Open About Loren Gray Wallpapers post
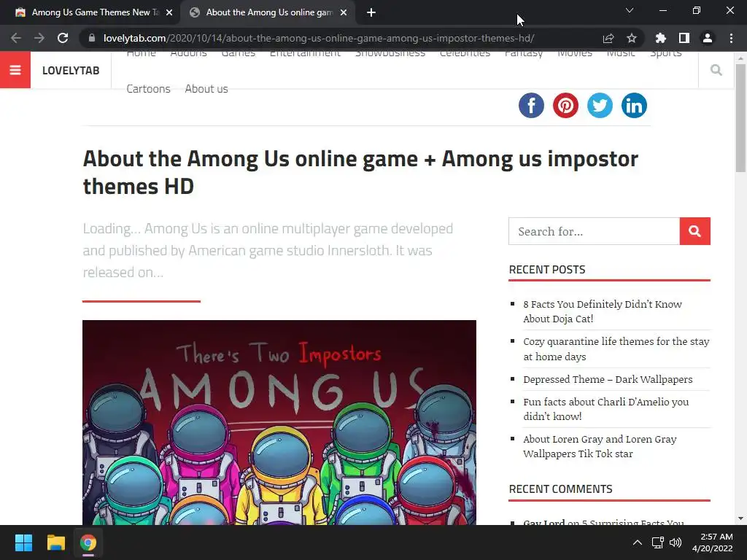 pos(600,446)
